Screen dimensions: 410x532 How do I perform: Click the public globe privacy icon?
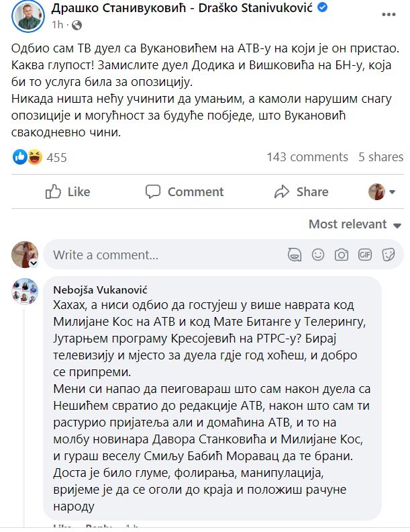pyautogui.click(x=76, y=26)
